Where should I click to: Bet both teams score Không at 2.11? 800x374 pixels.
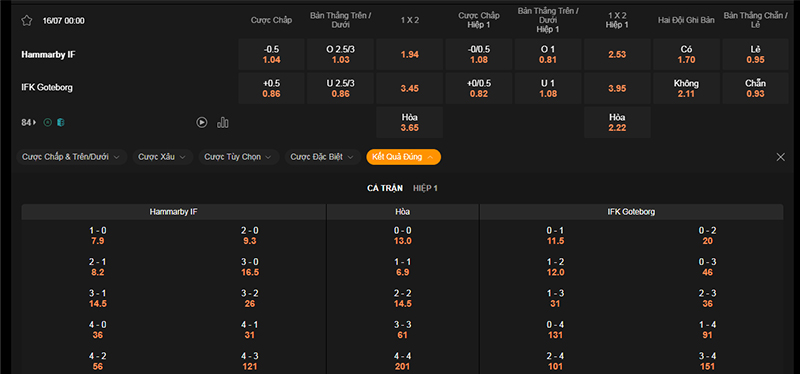(x=686, y=88)
